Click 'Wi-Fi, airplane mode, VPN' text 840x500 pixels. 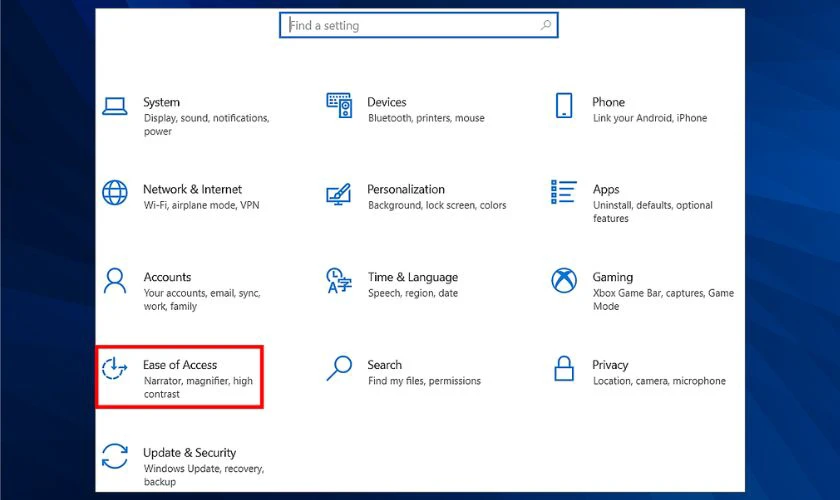click(201, 205)
